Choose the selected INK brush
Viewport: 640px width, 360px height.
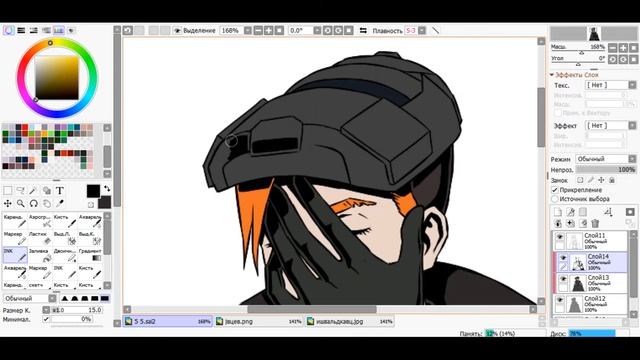point(15,255)
